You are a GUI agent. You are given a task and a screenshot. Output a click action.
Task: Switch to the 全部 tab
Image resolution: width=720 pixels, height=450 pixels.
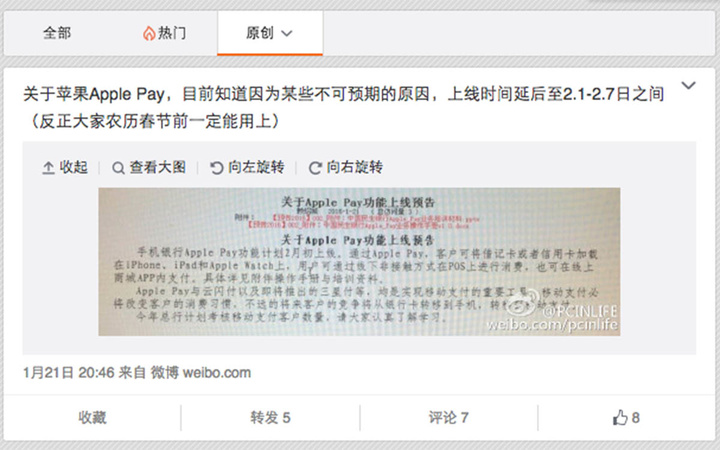coord(57,33)
